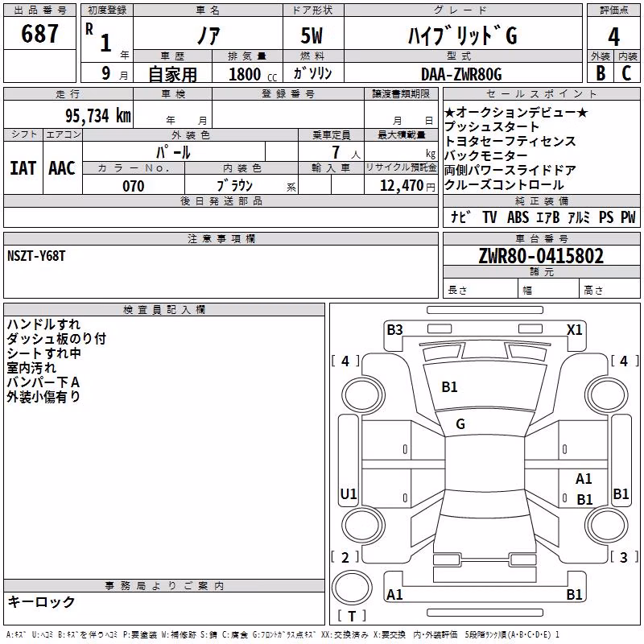
Task: Select the キーロック office notice text
Action: click(41, 601)
